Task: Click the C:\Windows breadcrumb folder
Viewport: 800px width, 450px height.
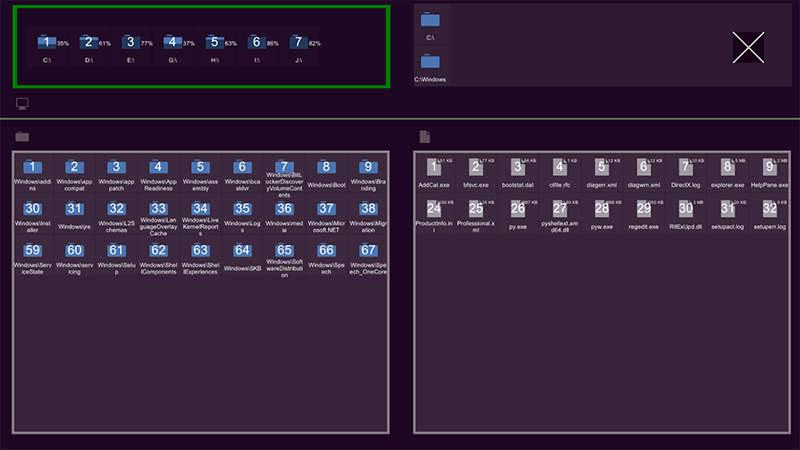Action: [431, 63]
